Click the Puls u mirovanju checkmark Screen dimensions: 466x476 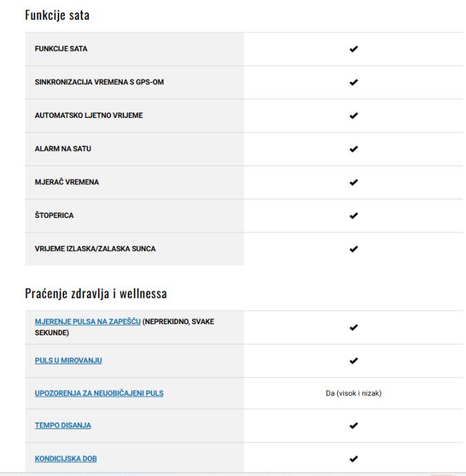[x=353, y=360]
